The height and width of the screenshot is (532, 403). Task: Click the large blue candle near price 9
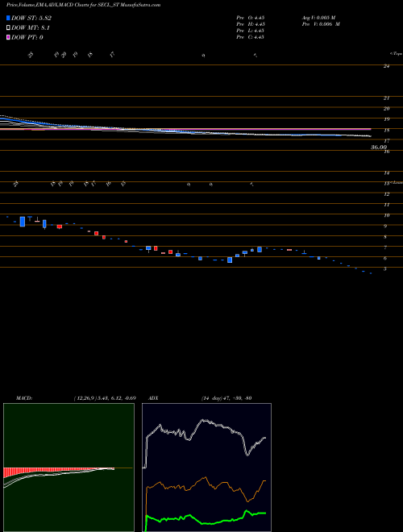(23, 222)
